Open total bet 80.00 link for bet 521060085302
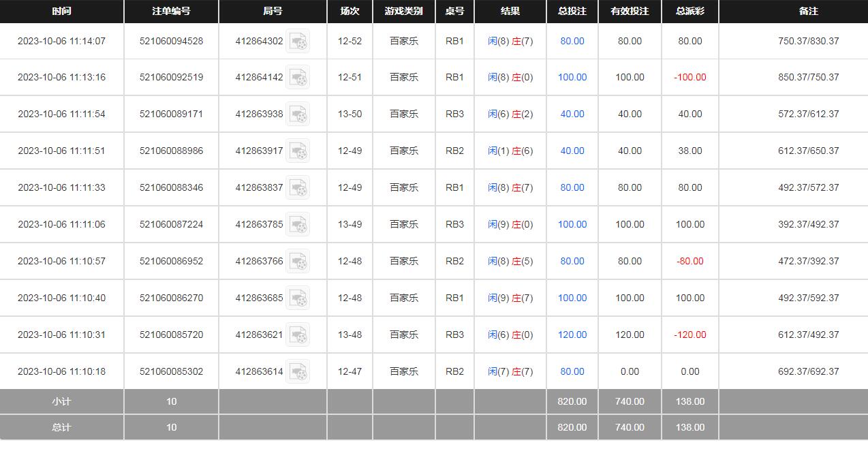Image resolution: width=868 pixels, height=449 pixels. 572,371
